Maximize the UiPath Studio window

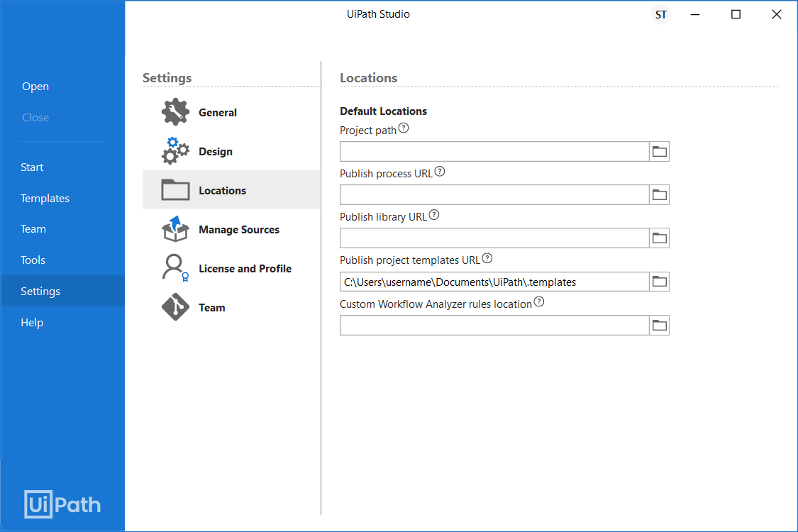pyautogui.click(x=736, y=15)
